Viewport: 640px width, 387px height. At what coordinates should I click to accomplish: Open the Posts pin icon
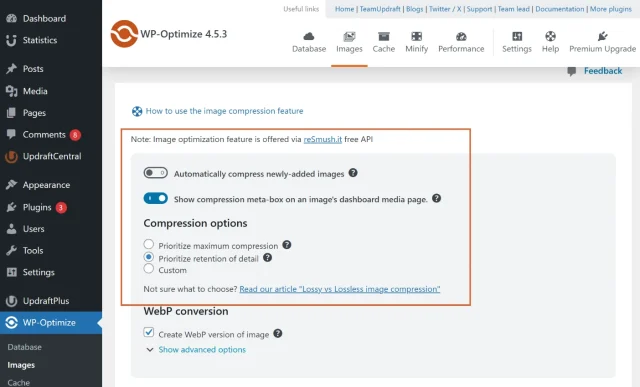click(11, 69)
